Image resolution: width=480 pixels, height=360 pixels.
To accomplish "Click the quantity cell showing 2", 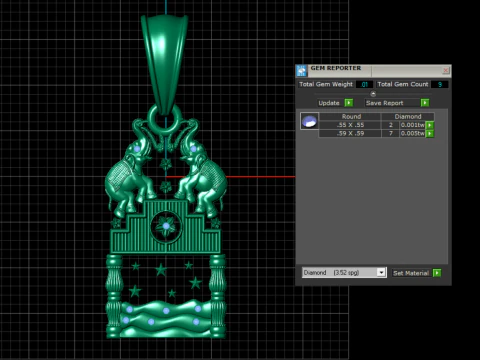I will point(390,125).
